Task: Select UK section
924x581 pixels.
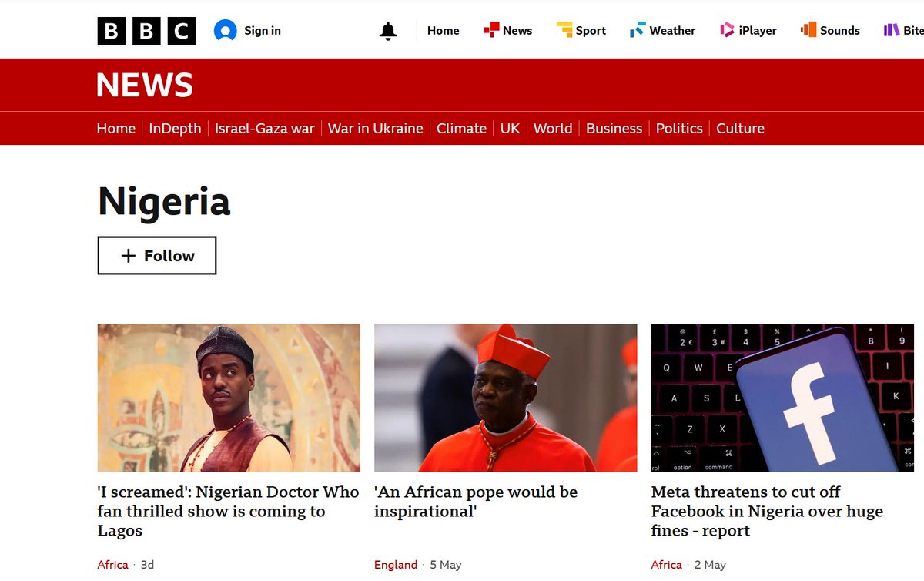Action: [511, 129]
